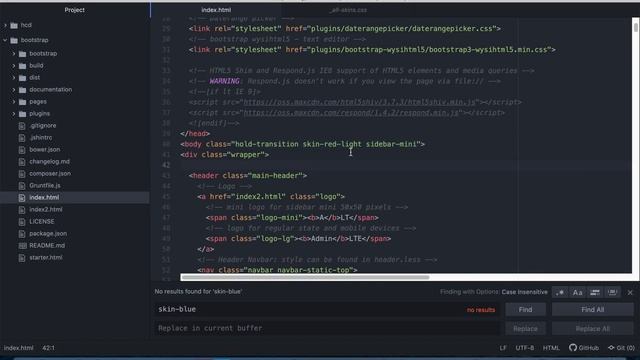Click the 42:1 cursor position indicator

click(49, 348)
